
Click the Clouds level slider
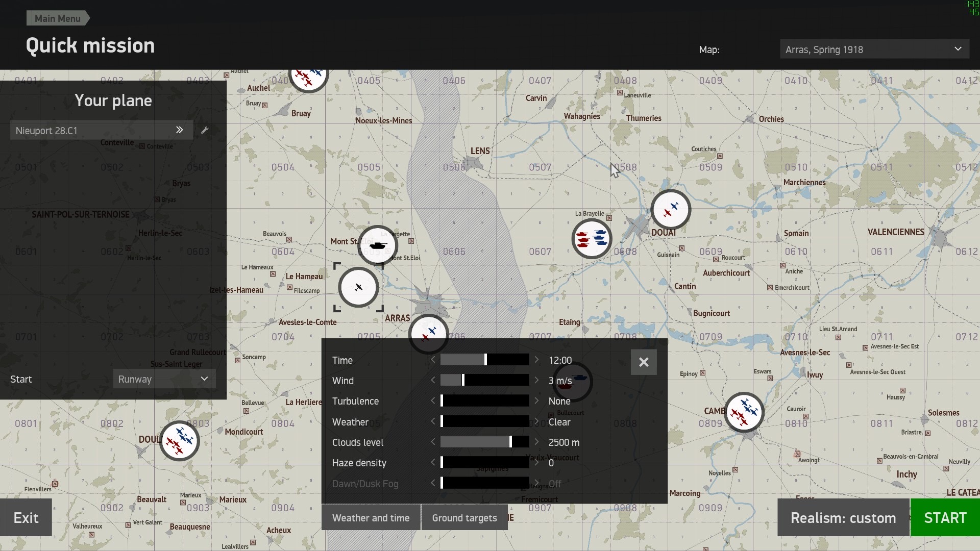484,442
